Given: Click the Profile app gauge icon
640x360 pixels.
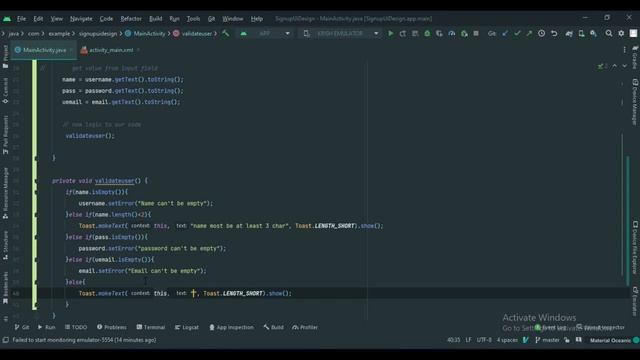Looking at the screenshot, I should [452, 33].
